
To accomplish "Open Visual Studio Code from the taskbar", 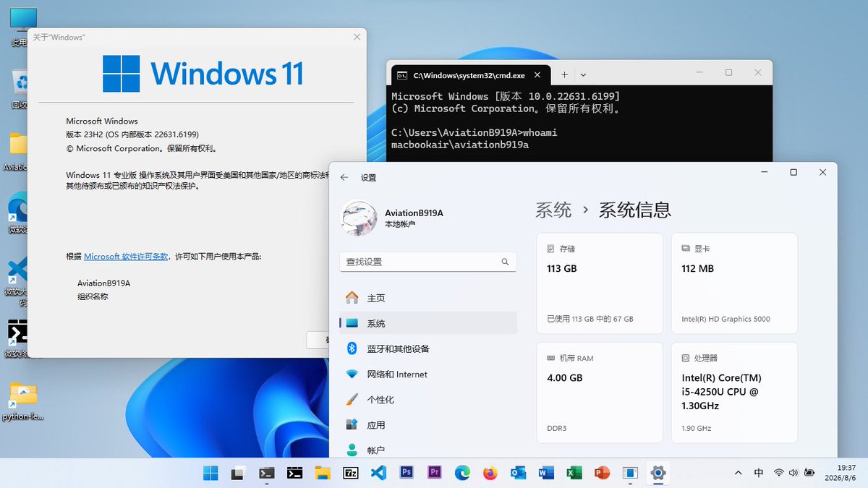I will 378,474.
